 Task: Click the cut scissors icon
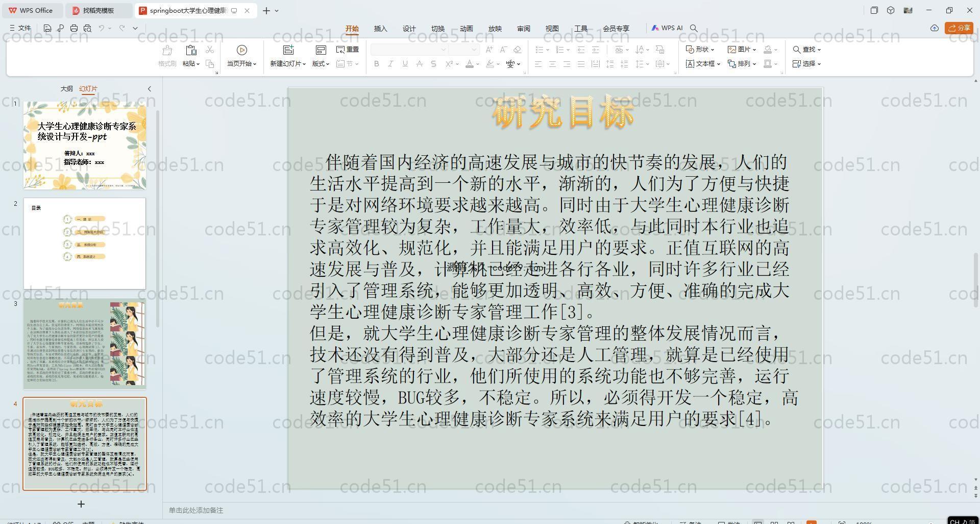(209, 50)
